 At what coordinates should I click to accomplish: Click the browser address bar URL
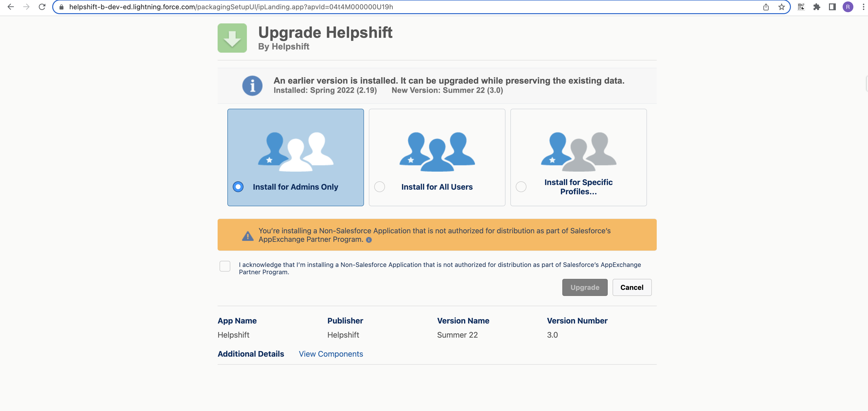click(231, 7)
